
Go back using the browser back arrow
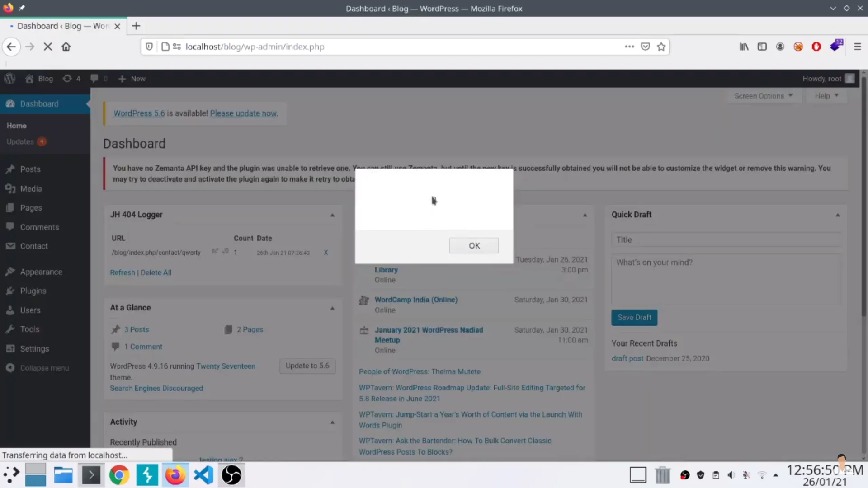coord(11,47)
